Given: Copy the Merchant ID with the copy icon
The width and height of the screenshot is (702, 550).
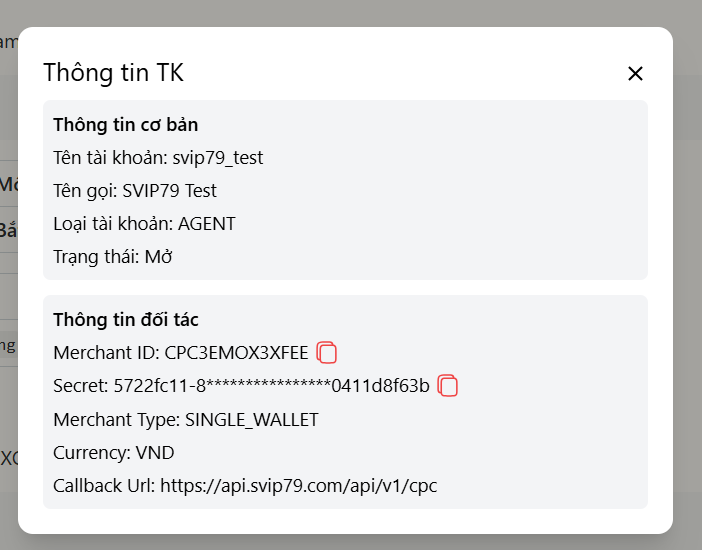Looking at the screenshot, I should [x=327, y=352].
